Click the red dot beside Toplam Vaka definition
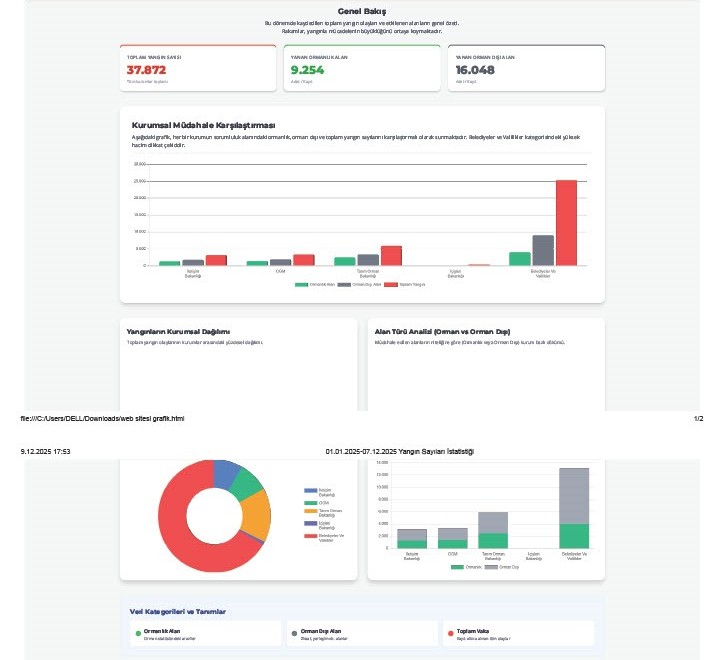Viewport: 724px width, 660px height. (449, 633)
